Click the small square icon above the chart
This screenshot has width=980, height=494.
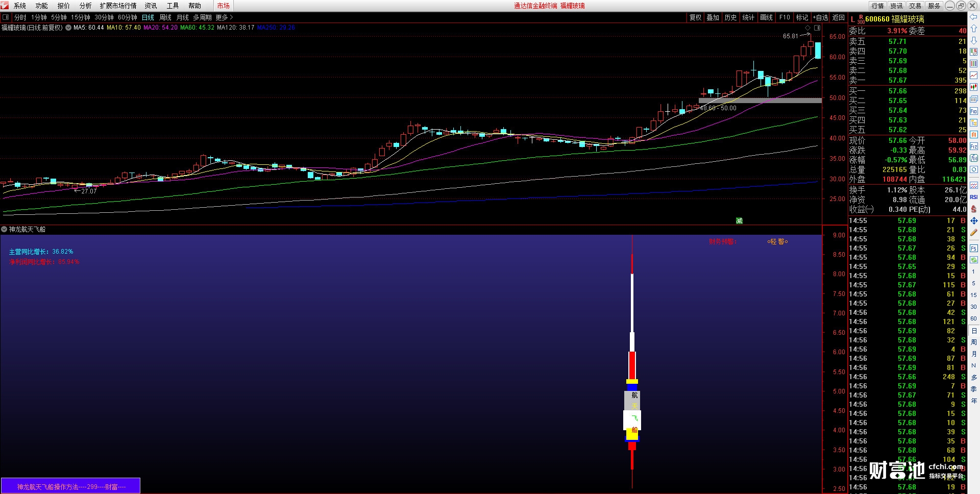817,28
